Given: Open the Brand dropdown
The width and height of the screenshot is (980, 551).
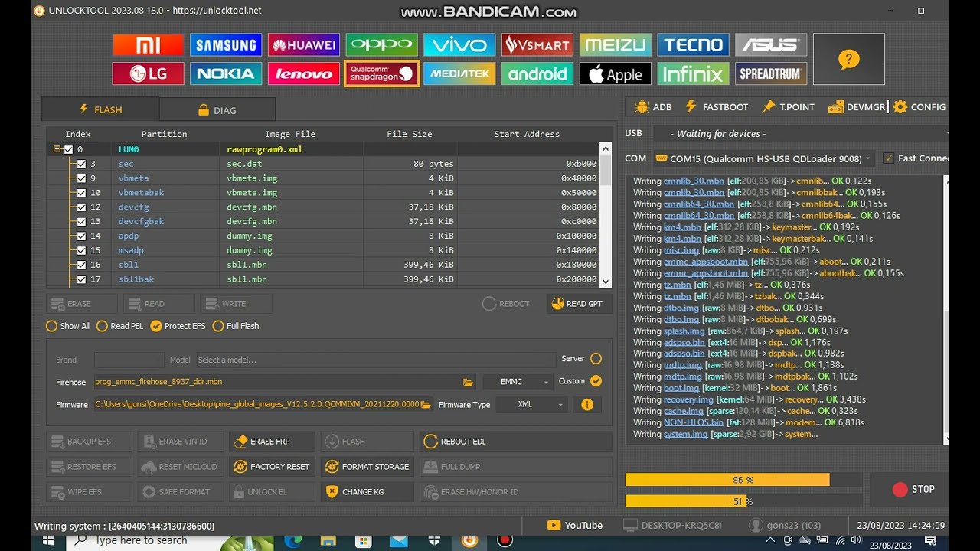Looking at the screenshot, I should (128, 360).
